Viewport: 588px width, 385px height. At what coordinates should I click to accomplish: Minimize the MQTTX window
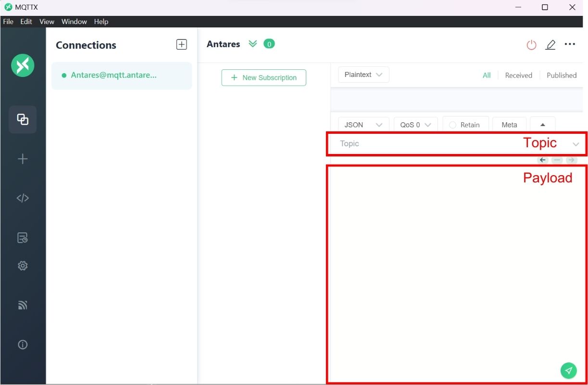coord(518,7)
